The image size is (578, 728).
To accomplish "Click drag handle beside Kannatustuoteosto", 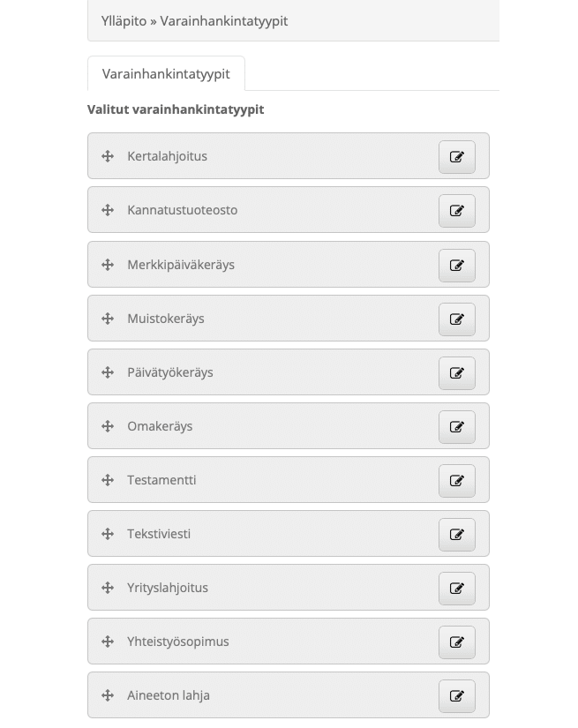I will pos(108,210).
